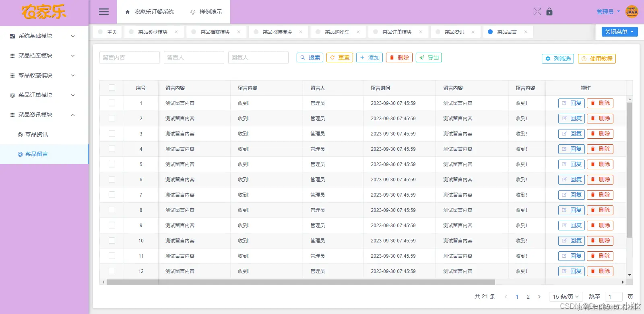Expand the 菜品订单模块 sidebar menu
This screenshot has width=644, height=314.
pos(44,95)
